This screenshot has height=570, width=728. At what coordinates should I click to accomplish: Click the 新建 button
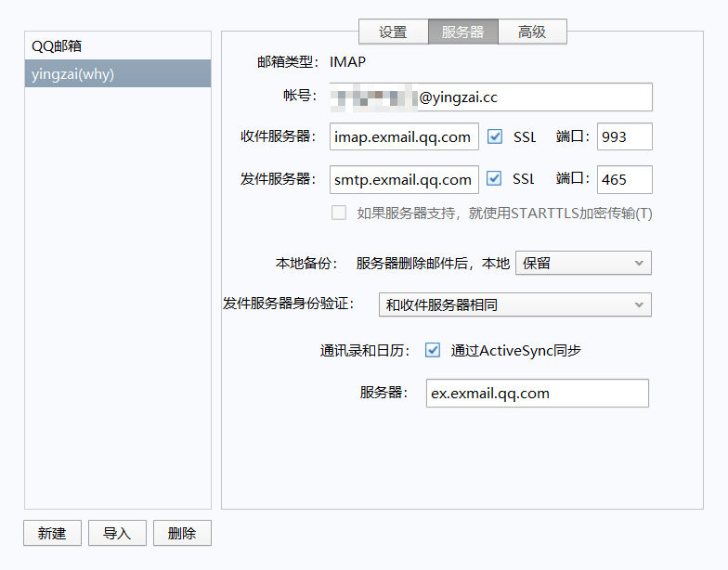point(52,533)
